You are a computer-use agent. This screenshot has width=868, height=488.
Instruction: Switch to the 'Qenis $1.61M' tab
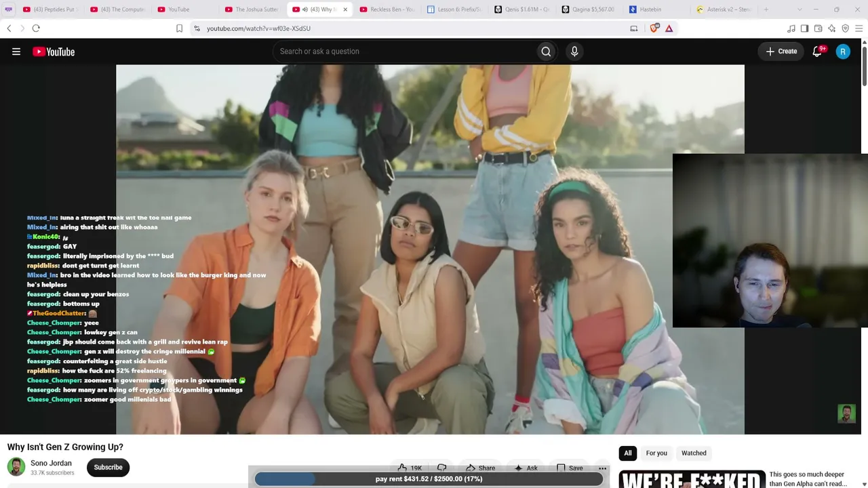(521, 9)
